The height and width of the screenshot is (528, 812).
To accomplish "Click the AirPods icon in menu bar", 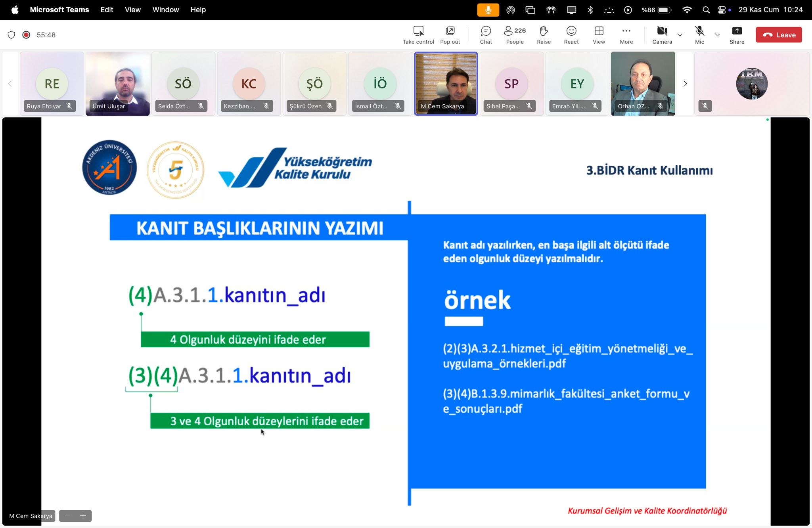I will (551, 10).
